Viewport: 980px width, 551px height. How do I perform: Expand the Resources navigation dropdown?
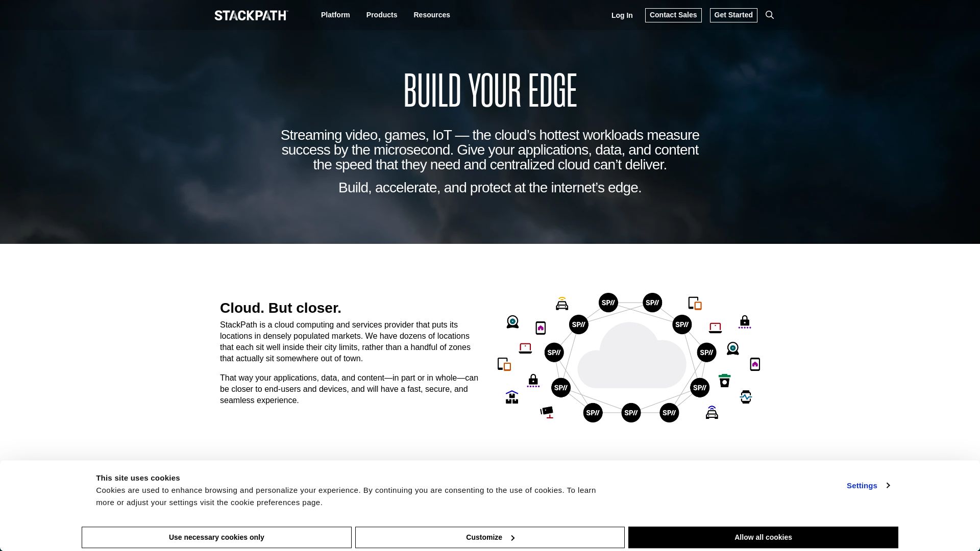tap(431, 15)
